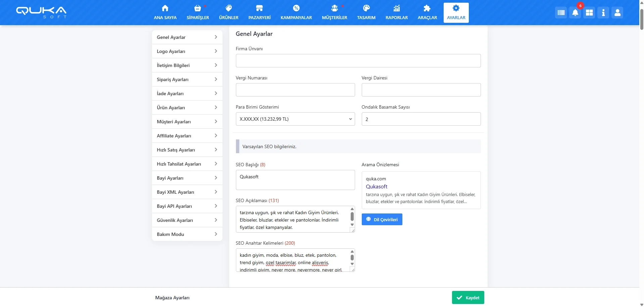This screenshot has height=307, width=644.
Task: Expand Logo Ayarları section
Action: click(x=187, y=51)
